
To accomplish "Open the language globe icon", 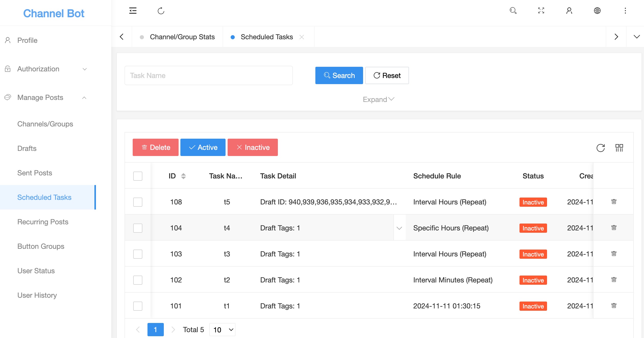I will click(x=597, y=11).
